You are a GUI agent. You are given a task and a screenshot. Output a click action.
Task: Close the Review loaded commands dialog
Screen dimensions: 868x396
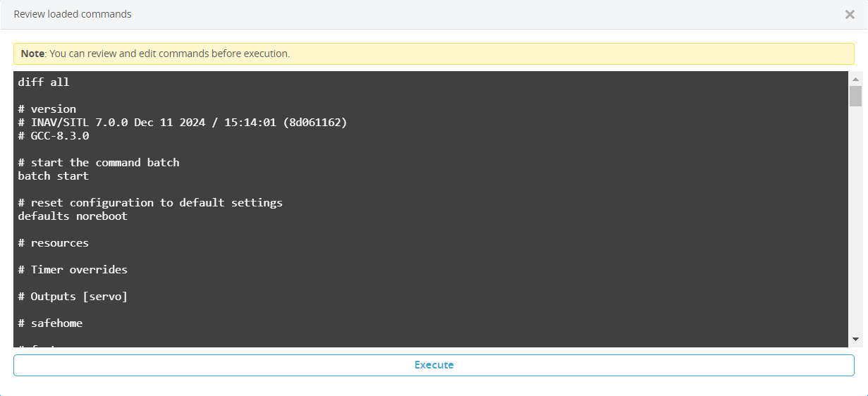[x=850, y=15]
